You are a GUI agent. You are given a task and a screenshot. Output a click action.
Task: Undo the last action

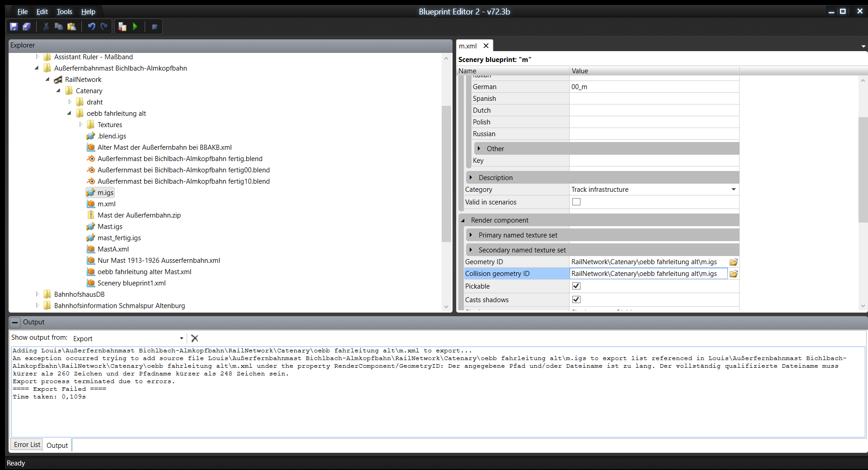(x=91, y=27)
